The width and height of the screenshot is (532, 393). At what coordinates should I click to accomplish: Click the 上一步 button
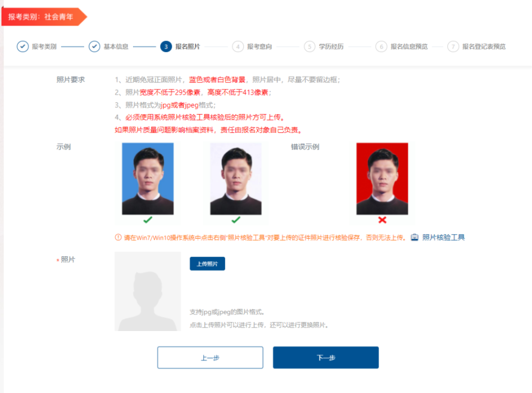(211, 357)
